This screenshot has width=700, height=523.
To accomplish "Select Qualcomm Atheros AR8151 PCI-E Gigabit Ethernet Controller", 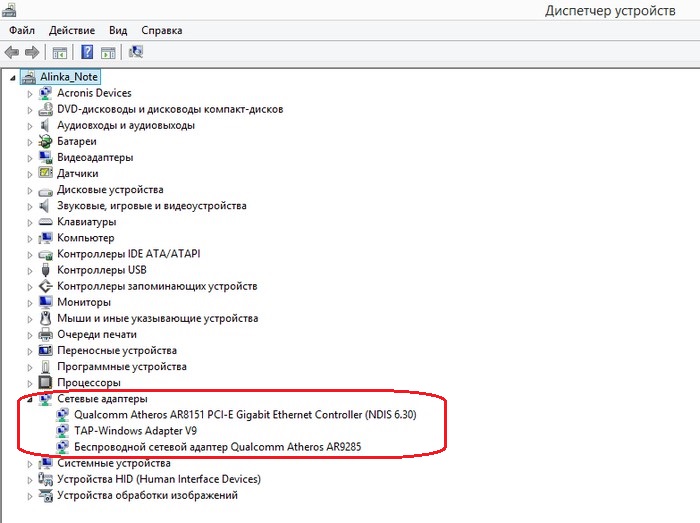I will (245, 415).
